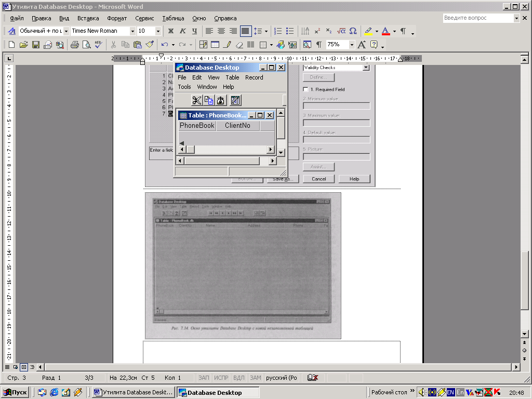The image size is (532, 399).
Task: Click the square root formula icon
Action: click(341, 31)
